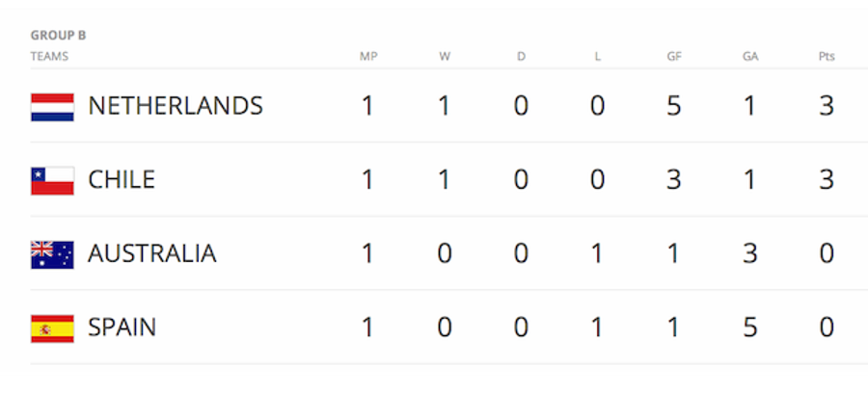The height and width of the screenshot is (393, 868).
Task: Click Australia goals against value 3
Action: [750, 253]
